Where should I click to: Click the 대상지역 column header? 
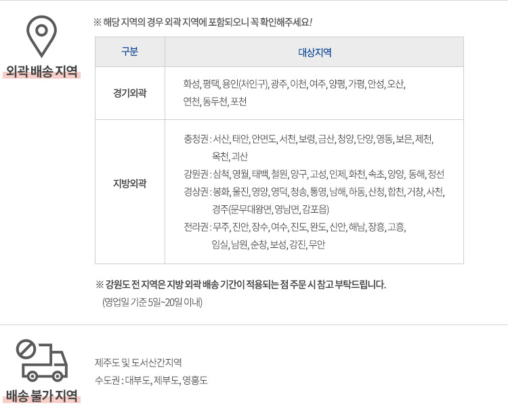(314, 52)
